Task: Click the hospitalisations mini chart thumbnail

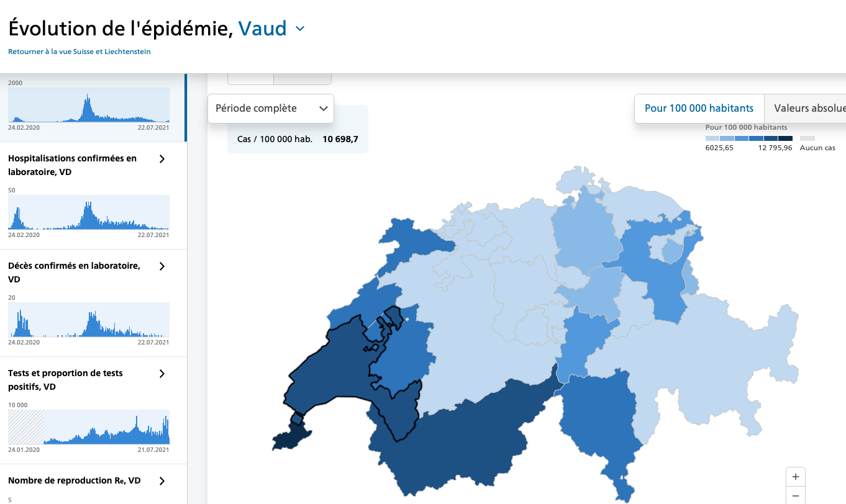Action: coord(89,212)
